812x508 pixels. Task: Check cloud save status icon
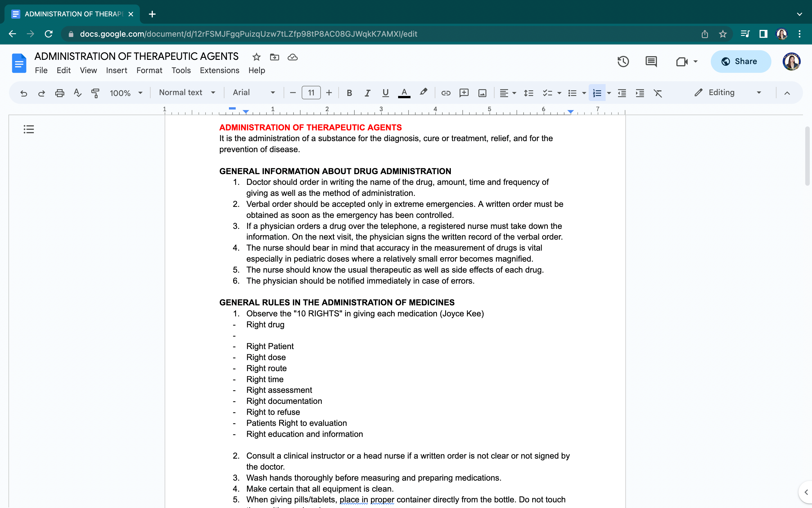click(293, 57)
